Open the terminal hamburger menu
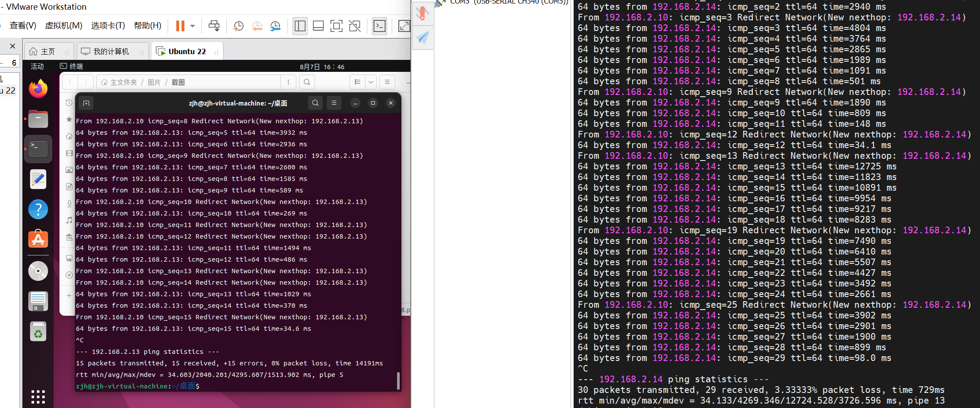The width and height of the screenshot is (980, 408). [334, 103]
